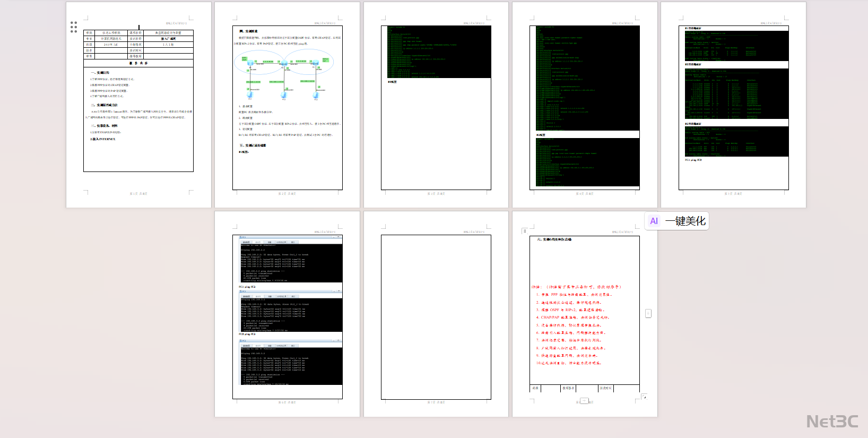
Task: Click the black terminal output on page three
Action: click(436, 52)
